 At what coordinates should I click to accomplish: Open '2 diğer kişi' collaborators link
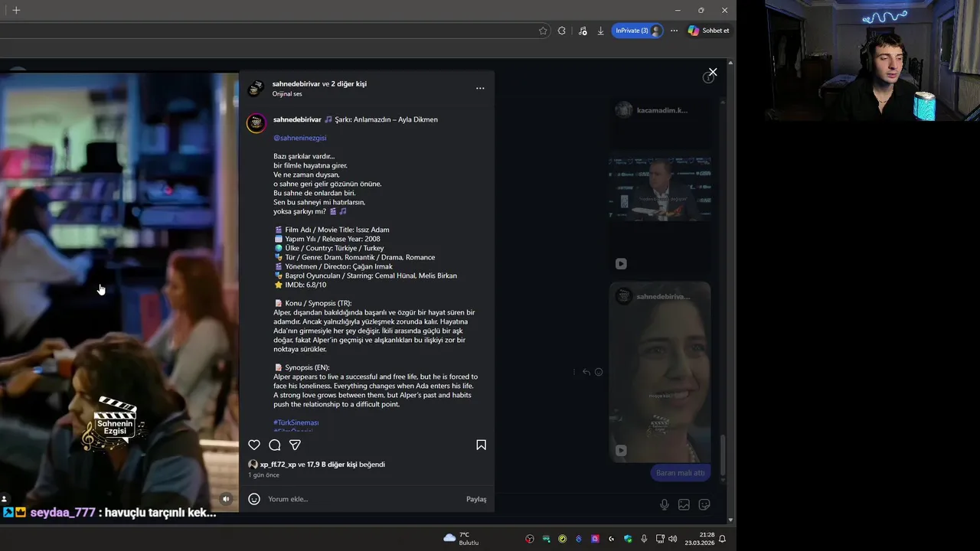[348, 83]
